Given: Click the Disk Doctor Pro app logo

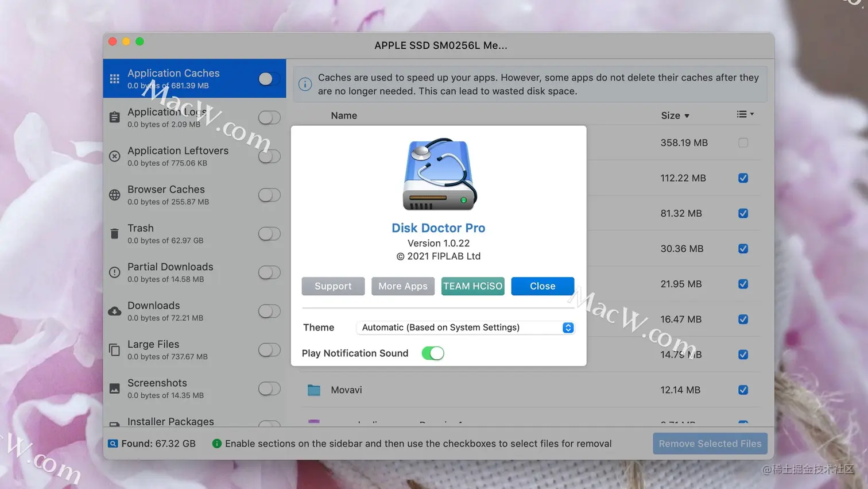Looking at the screenshot, I should tap(440, 175).
